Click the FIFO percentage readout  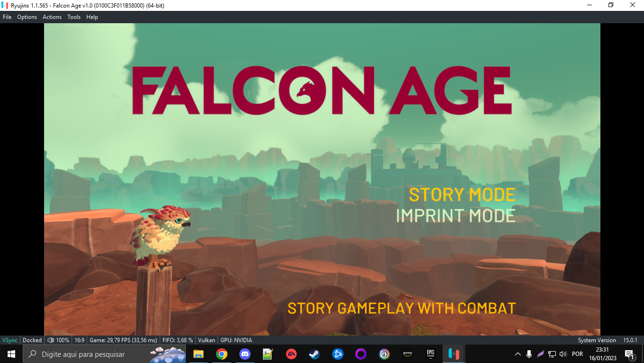pyautogui.click(x=178, y=340)
